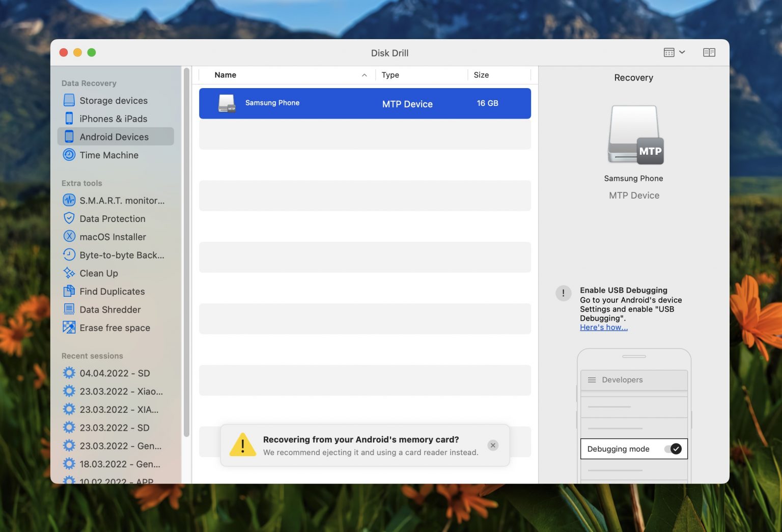Open the Erase free space tool
The width and height of the screenshot is (782, 532).
[115, 327]
